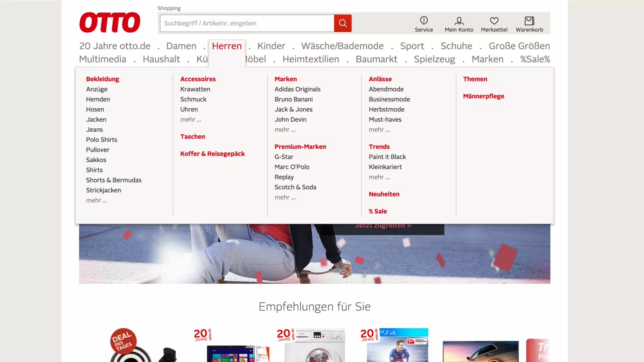Screen dimensions: 644x362
Task: Click the search term input field
Action: 247,23
